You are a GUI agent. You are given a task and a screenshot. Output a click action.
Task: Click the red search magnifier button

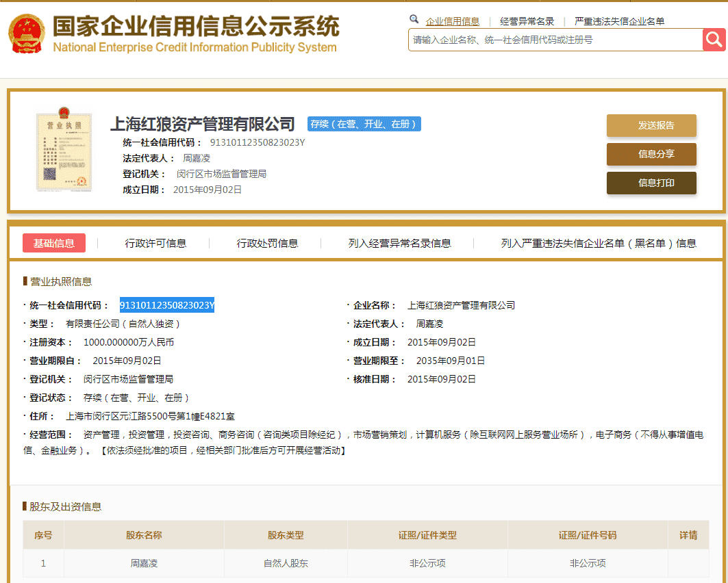click(x=714, y=40)
